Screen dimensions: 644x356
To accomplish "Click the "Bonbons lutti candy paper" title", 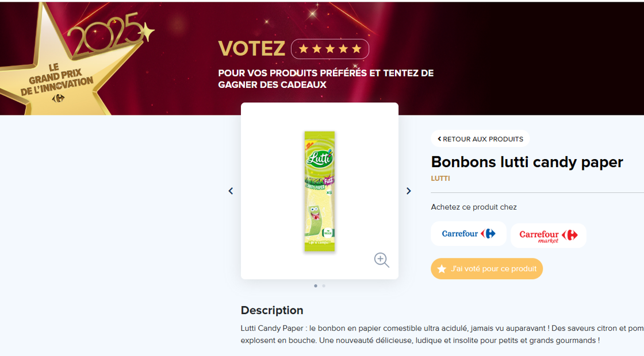I will pyautogui.click(x=527, y=162).
